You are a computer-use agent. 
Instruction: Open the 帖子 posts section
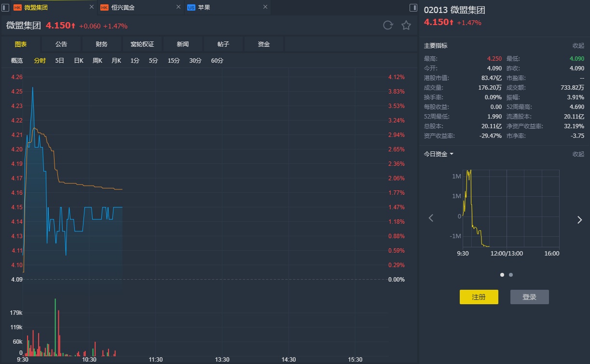tap(223, 44)
